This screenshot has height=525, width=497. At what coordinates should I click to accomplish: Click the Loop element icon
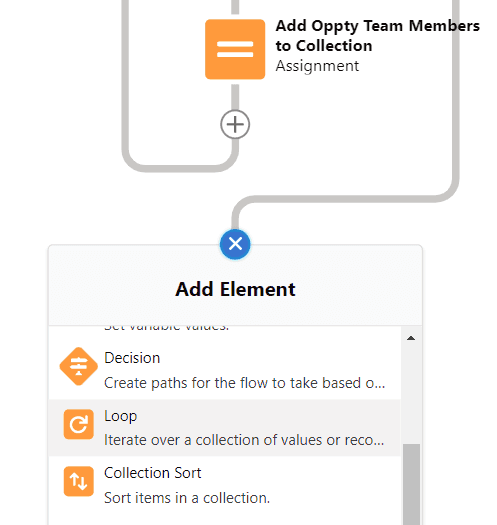[78, 424]
